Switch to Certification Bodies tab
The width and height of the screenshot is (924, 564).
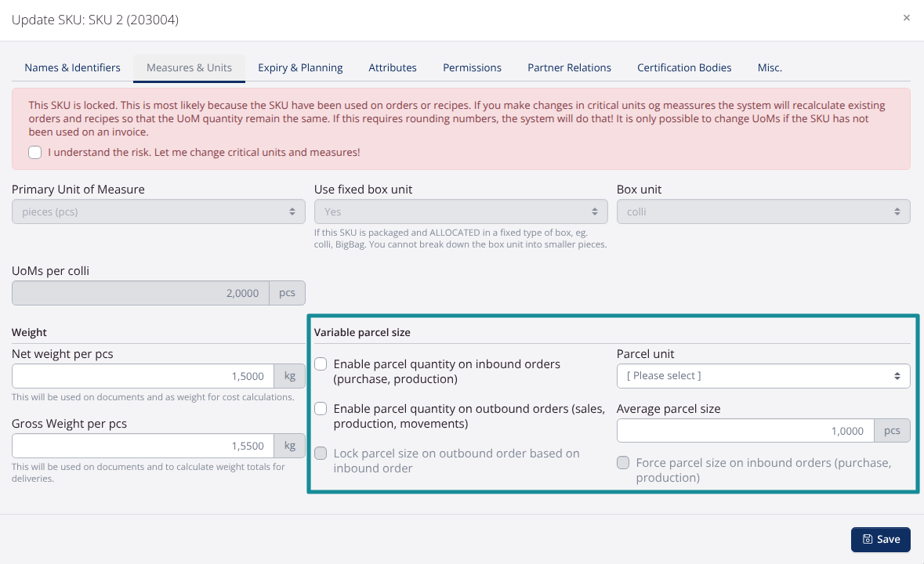684,67
